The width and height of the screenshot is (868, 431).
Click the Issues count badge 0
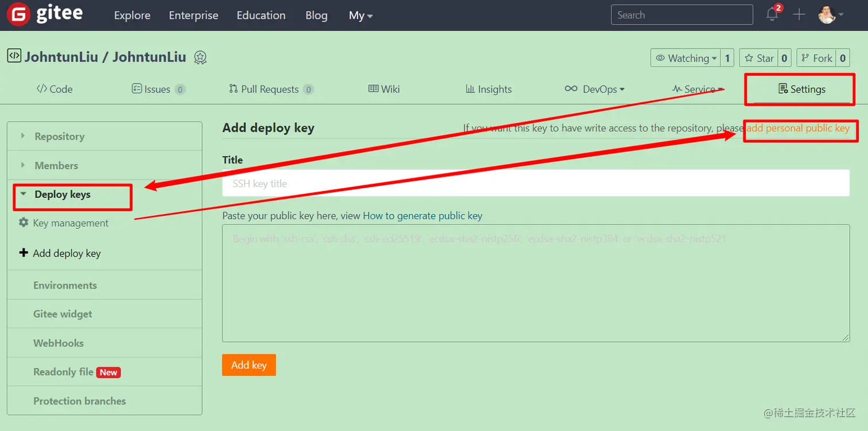pyautogui.click(x=180, y=90)
